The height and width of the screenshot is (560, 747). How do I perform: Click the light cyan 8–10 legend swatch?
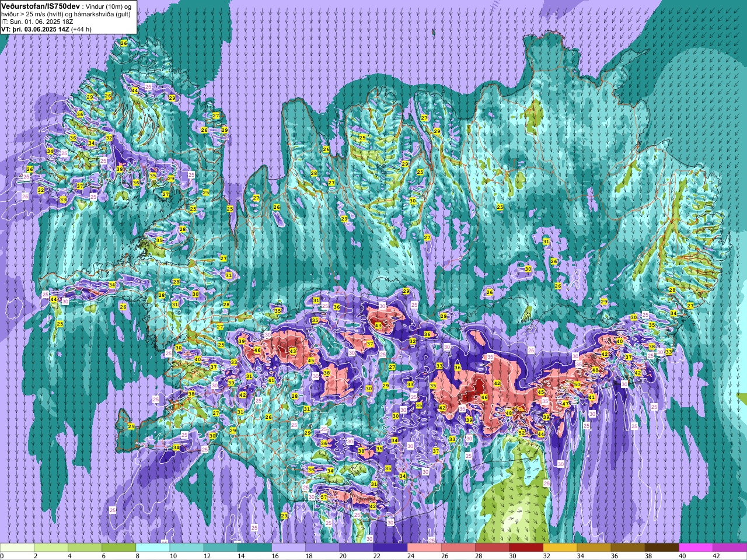(x=152, y=548)
